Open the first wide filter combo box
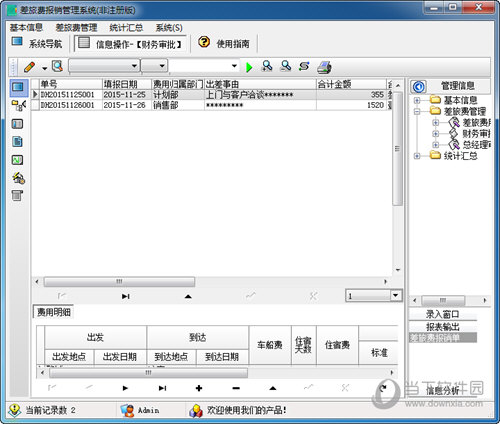 tap(104, 66)
